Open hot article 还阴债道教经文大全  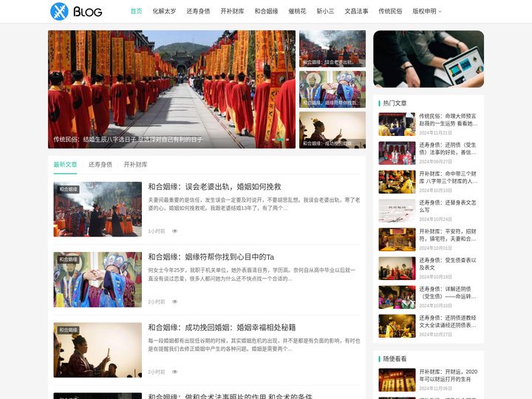click(x=449, y=321)
